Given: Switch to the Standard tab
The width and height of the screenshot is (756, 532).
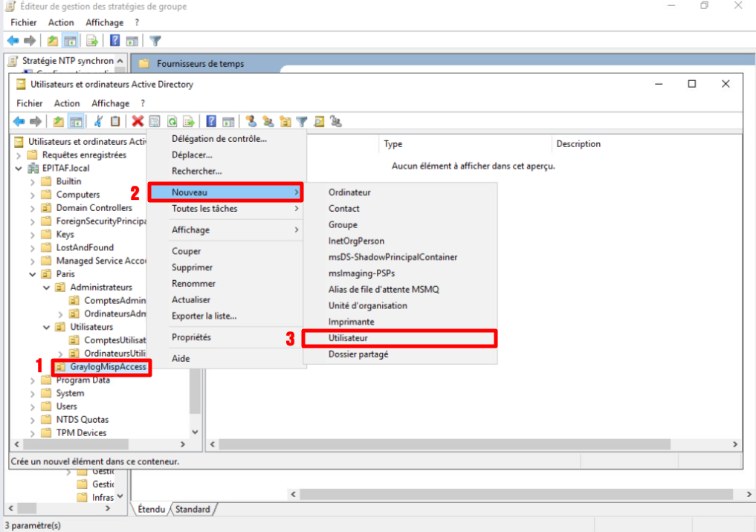Looking at the screenshot, I should click(x=193, y=510).
